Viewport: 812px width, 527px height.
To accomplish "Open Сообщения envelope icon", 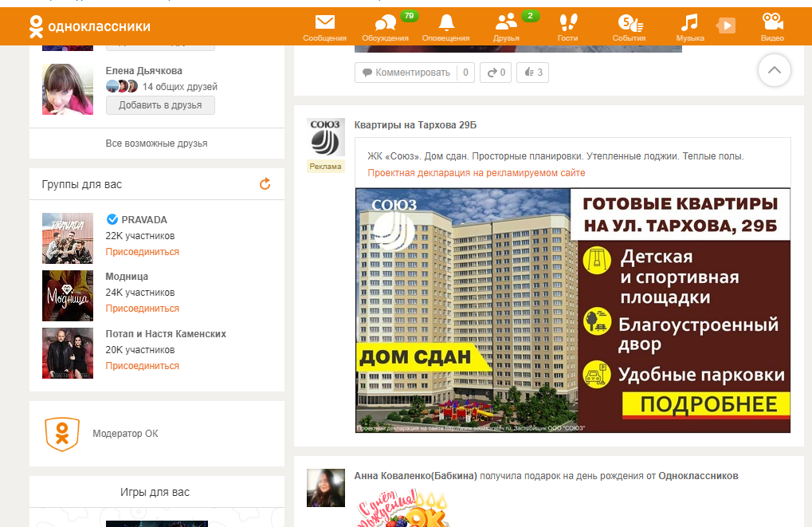I will [324, 22].
